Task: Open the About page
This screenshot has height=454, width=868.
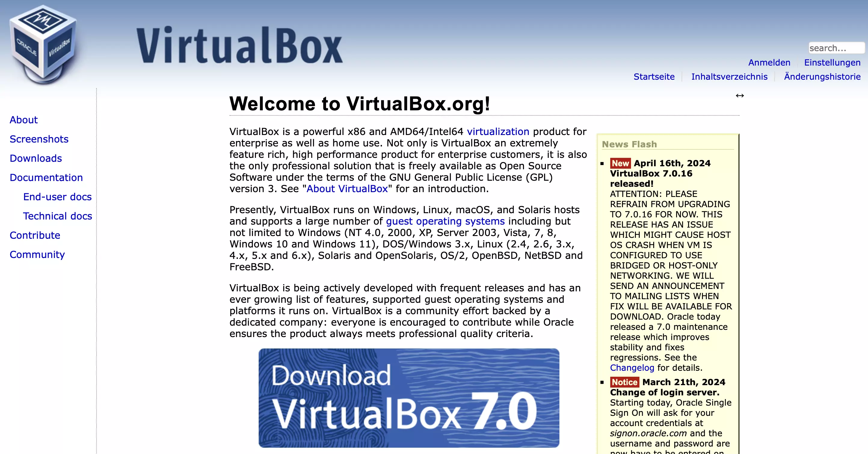Action: pyautogui.click(x=23, y=119)
